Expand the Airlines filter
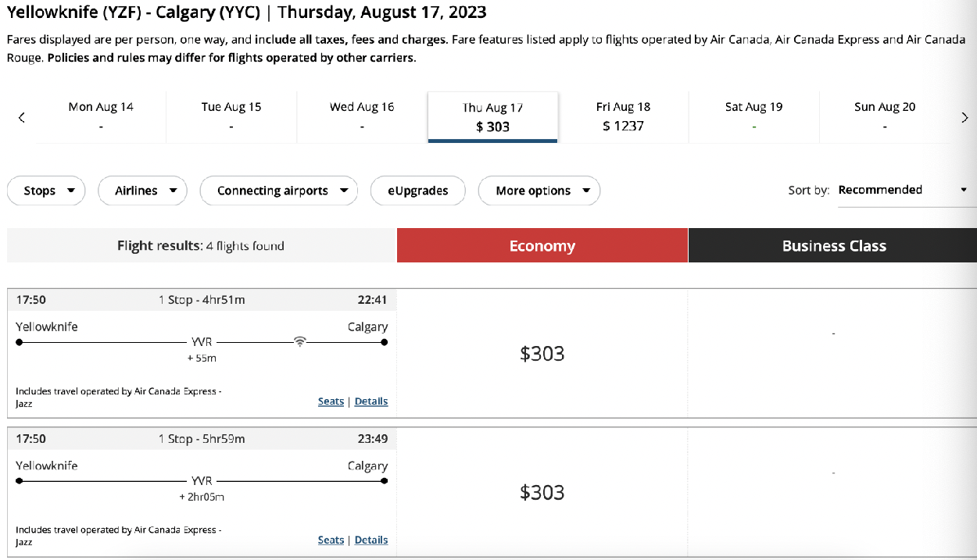The image size is (977, 560). [142, 191]
